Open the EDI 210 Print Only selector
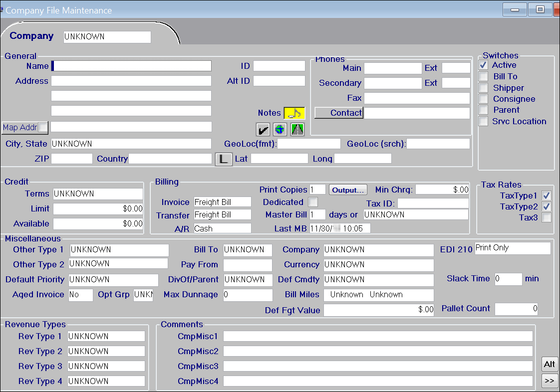The height and width of the screenshot is (392, 560). [513, 248]
